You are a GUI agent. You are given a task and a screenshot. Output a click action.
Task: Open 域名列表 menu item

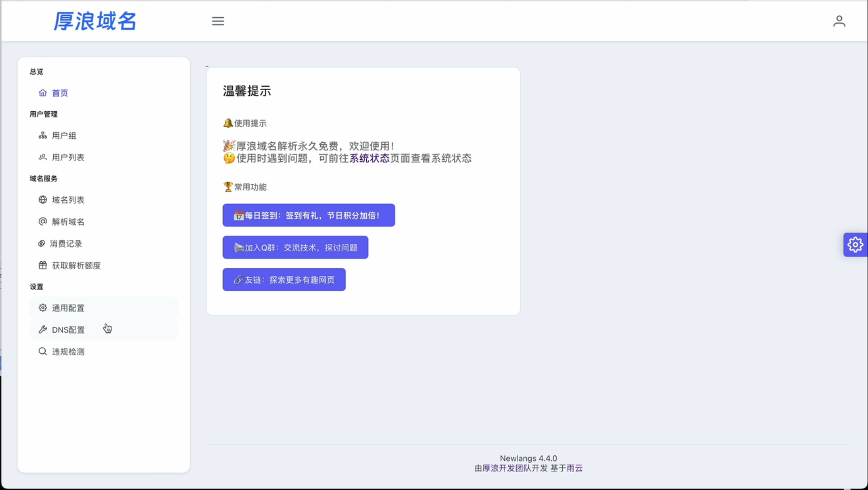[103, 200]
